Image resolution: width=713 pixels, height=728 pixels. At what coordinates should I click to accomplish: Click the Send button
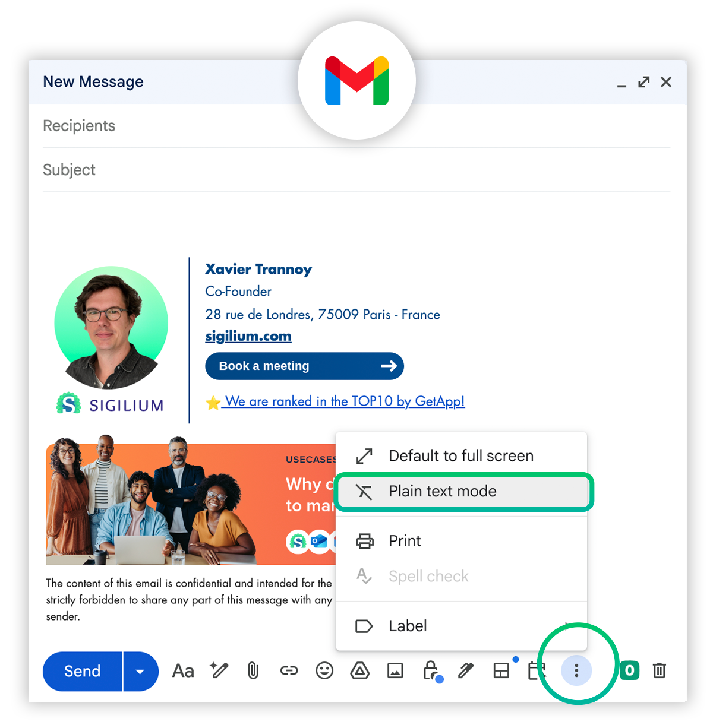point(83,672)
